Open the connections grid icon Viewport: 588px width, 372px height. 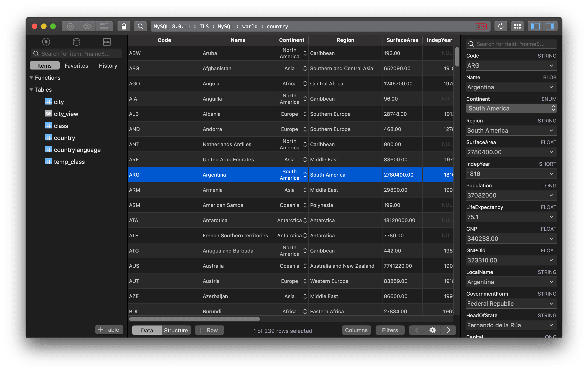click(x=517, y=26)
